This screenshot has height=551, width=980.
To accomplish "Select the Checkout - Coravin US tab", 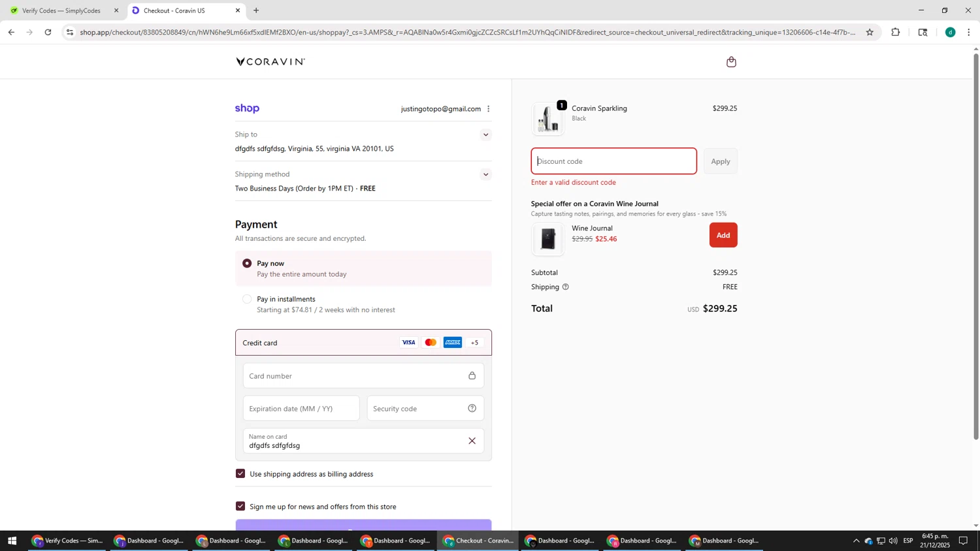I will tap(185, 10).
